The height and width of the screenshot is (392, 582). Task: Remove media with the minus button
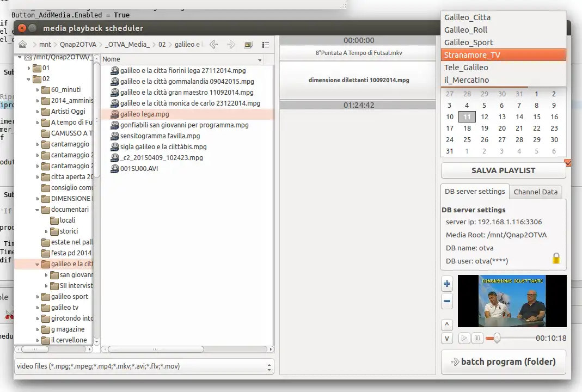[447, 301]
